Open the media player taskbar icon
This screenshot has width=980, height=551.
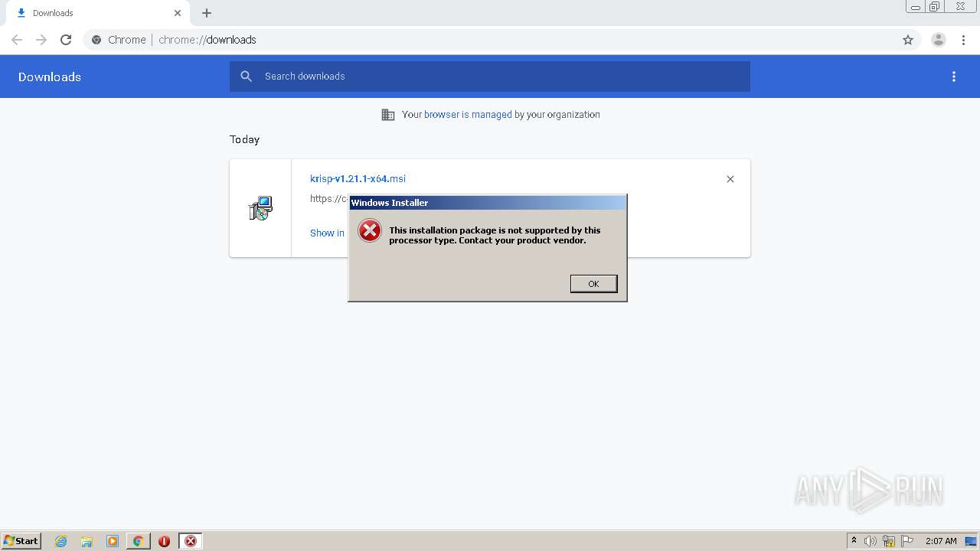click(x=112, y=541)
